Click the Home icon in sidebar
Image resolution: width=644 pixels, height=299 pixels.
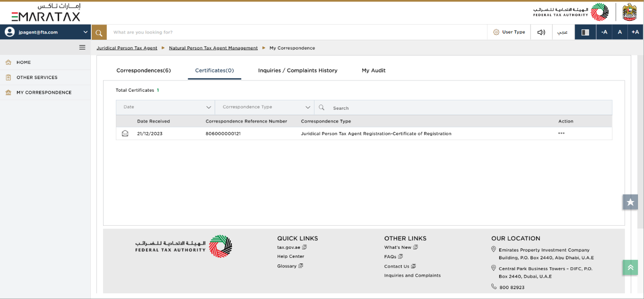tap(8, 62)
